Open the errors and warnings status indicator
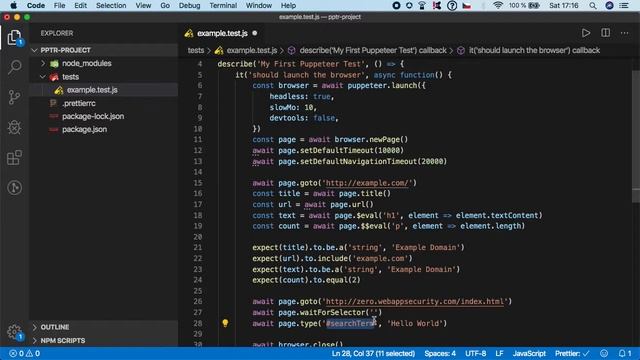640x360 pixels. coord(24,353)
